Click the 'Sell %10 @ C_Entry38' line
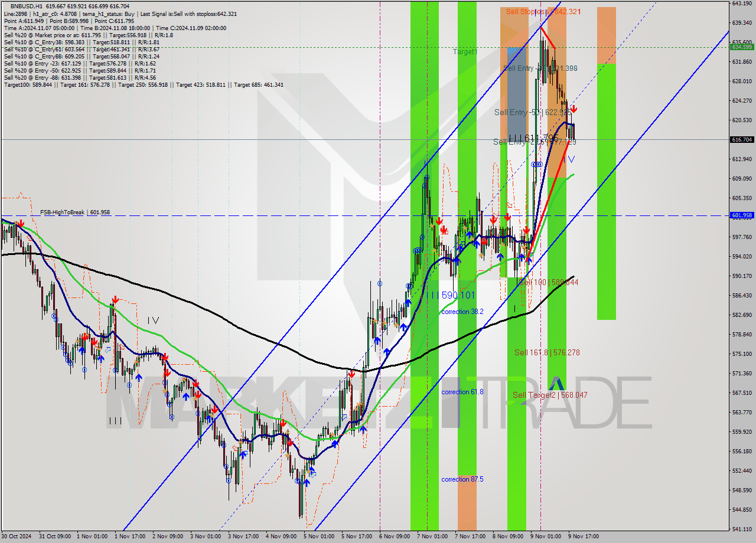 point(81,42)
